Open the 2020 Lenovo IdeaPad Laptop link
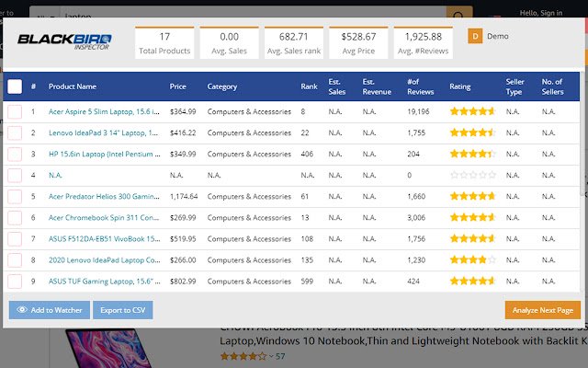Image resolution: width=588 pixels, height=368 pixels. [x=104, y=260]
